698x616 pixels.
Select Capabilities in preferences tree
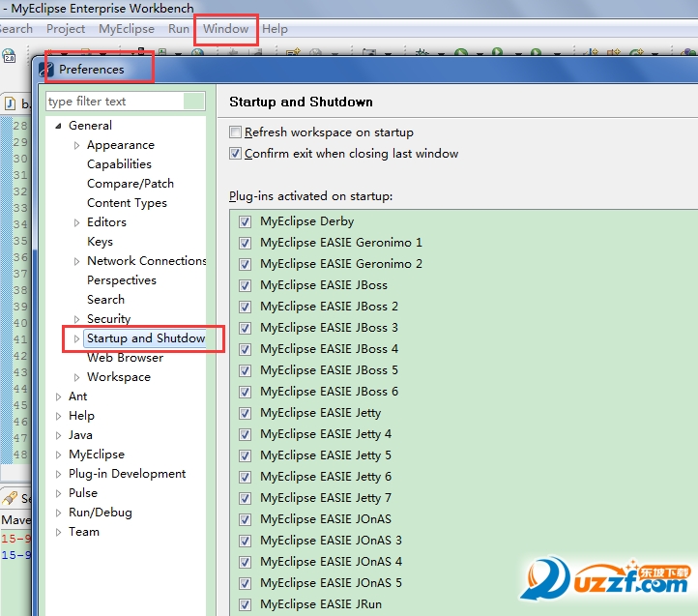[x=119, y=164]
